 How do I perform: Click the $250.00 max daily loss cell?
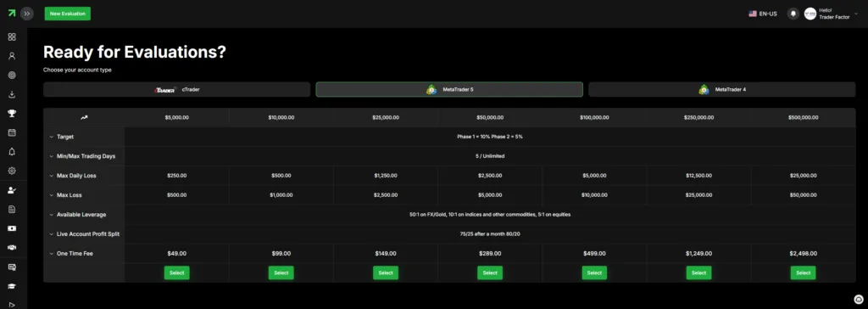(x=176, y=176)
